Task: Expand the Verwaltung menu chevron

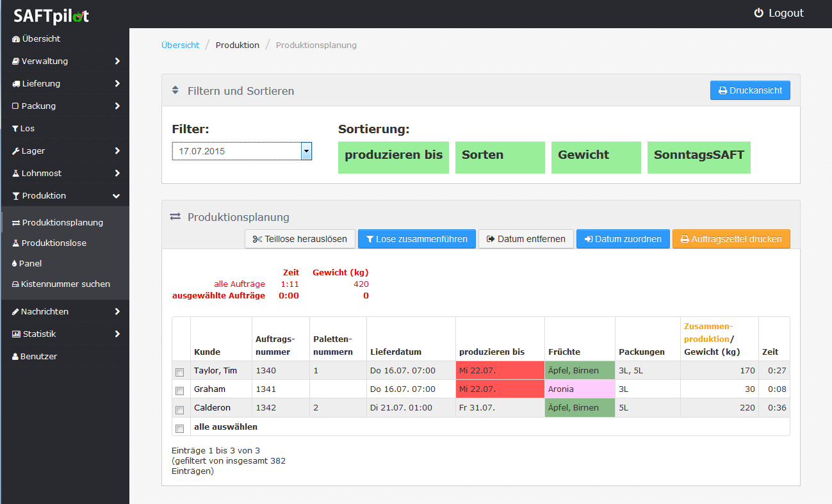Action: [x=117, y=61]
